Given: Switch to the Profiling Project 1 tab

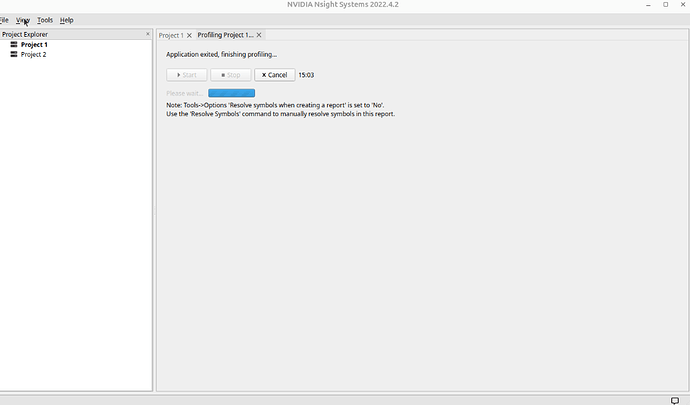Looking at the screenshot, I should [225, 35].
